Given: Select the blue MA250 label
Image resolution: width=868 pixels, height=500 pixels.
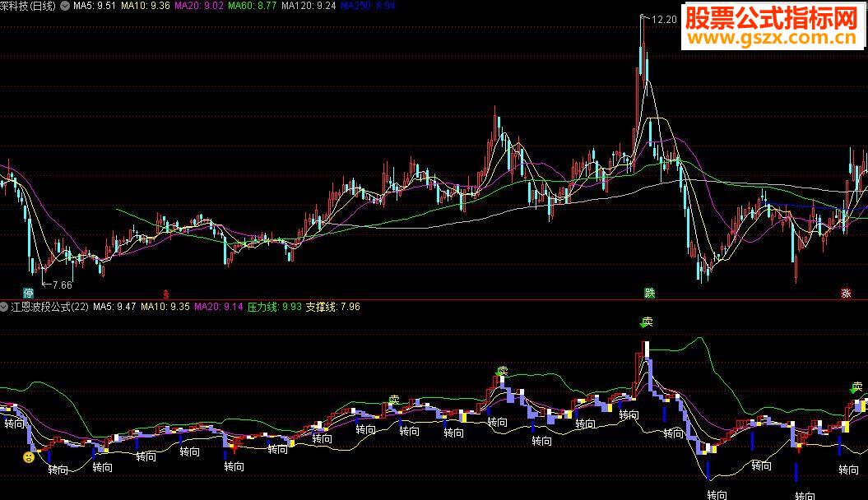Looking at the screenshot, I should 368,6.
